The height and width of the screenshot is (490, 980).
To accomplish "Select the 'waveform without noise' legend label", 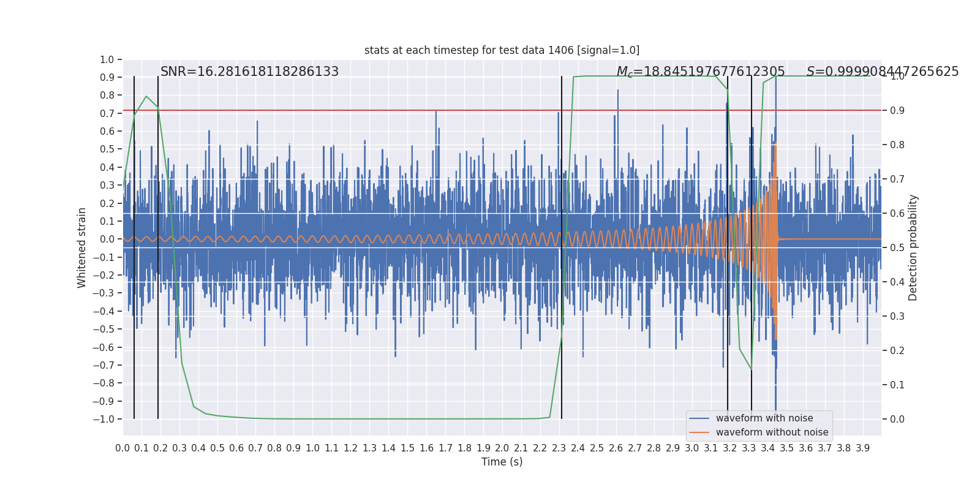I will pos(772,432).
